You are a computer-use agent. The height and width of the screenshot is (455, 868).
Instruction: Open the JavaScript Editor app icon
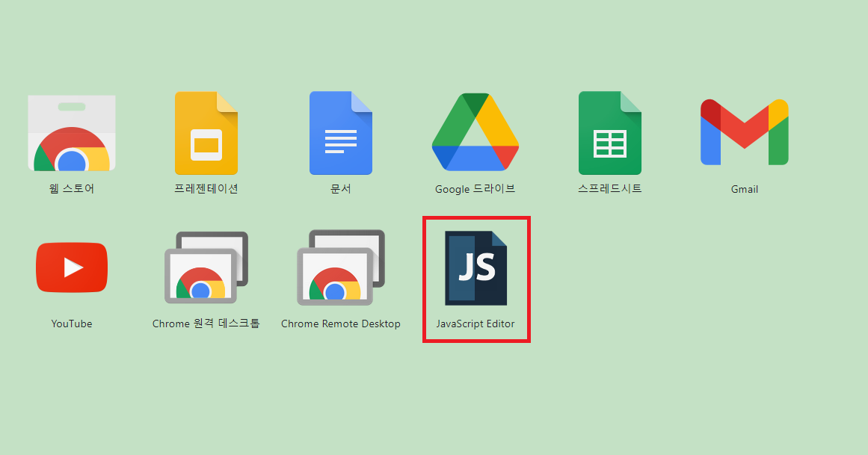(475, 268)
